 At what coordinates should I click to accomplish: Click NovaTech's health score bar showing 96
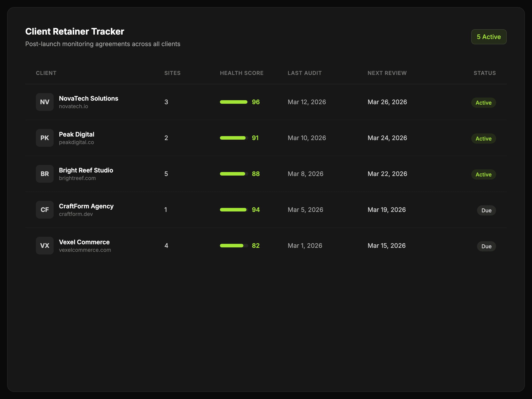click(234, 102)
